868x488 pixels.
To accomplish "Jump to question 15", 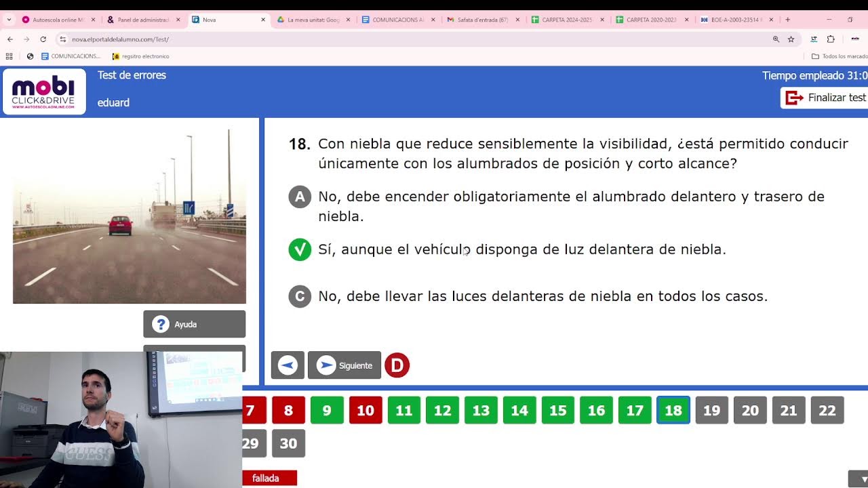I will tap(558, 410).
